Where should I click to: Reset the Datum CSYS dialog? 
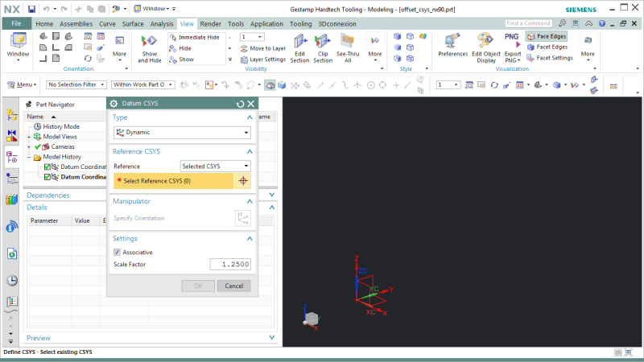(x=240, y=104)
